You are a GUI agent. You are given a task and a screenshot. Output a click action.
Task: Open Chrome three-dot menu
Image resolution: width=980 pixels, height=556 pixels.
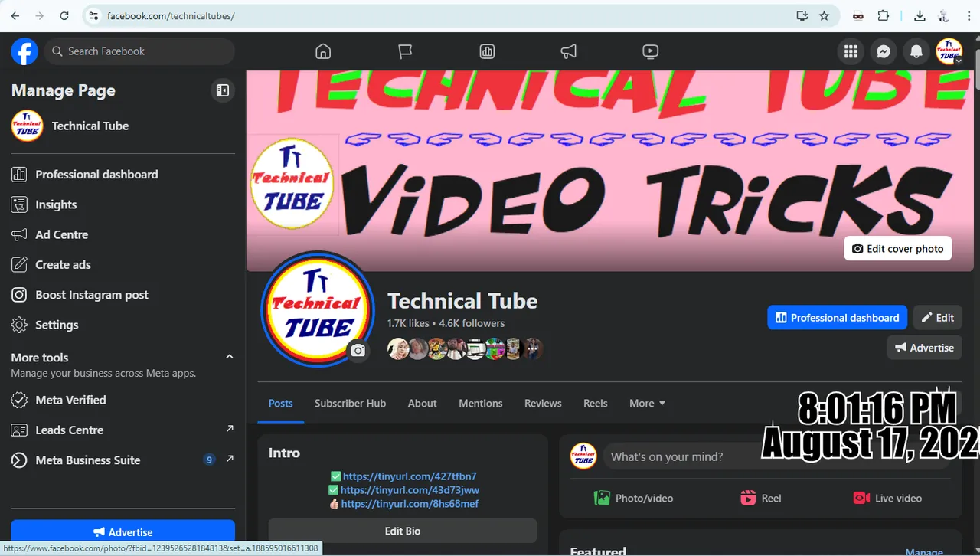(x=969, y=15)
